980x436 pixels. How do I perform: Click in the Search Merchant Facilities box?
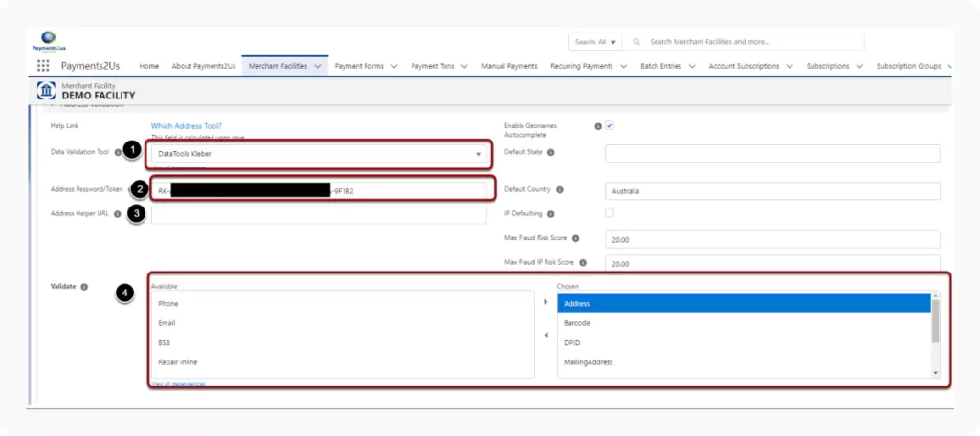744,42
